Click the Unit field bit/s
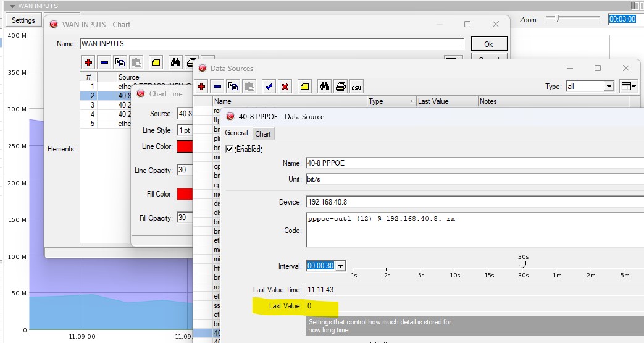Image resolution: width=644 pixels, height=343 pixels. click(475, 179)
